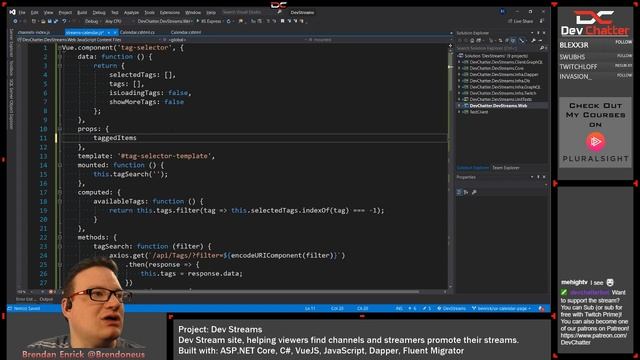Click the Visual Studio logo icon
This screenshot has height=360, width=640.
click(12, 12)
